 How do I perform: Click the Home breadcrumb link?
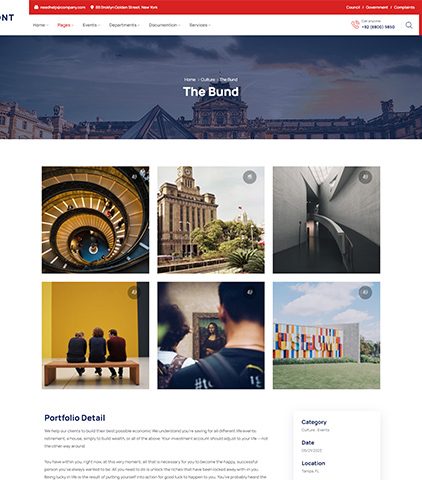[x=190, y=80]
